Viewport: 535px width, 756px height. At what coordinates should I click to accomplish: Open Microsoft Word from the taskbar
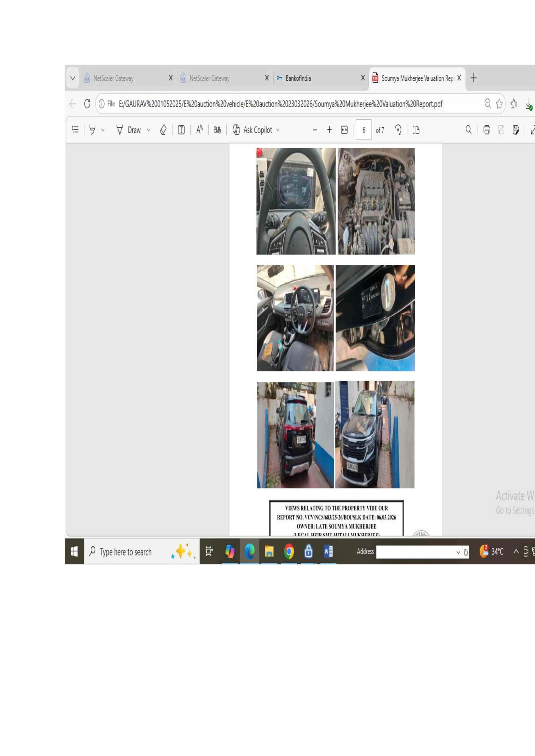tap(328, 551)
